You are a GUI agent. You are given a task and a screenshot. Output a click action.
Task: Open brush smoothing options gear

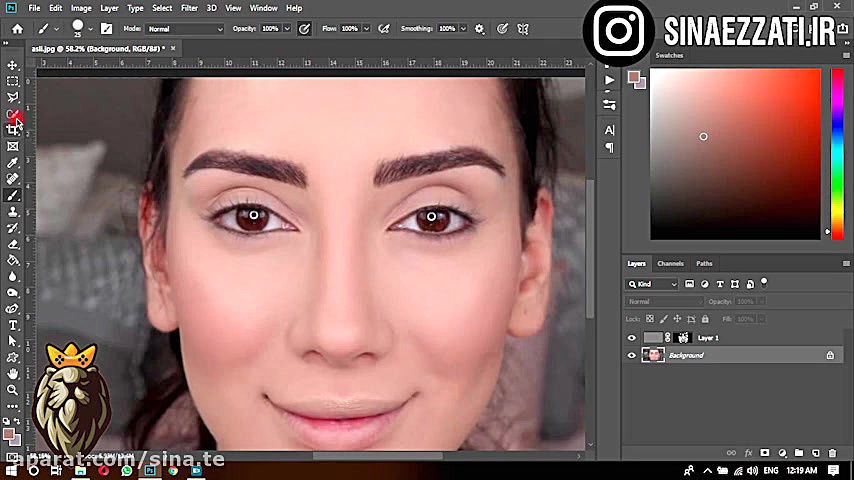[x=479, y=29]
